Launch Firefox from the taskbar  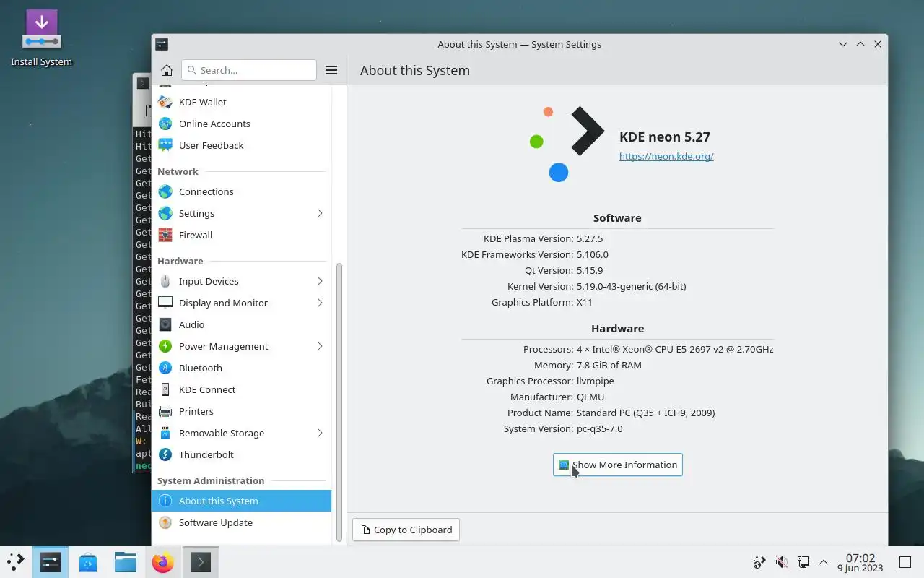click(x=163, y=561)
